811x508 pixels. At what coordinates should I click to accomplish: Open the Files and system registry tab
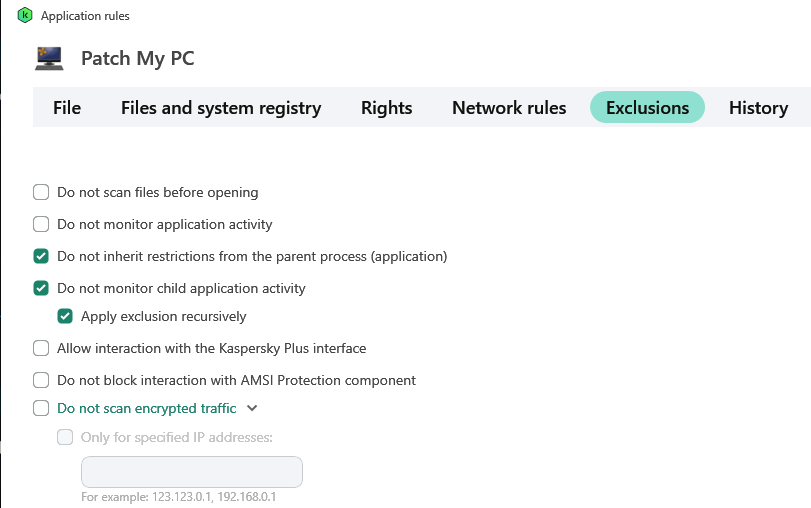click(x=221, y=108)
